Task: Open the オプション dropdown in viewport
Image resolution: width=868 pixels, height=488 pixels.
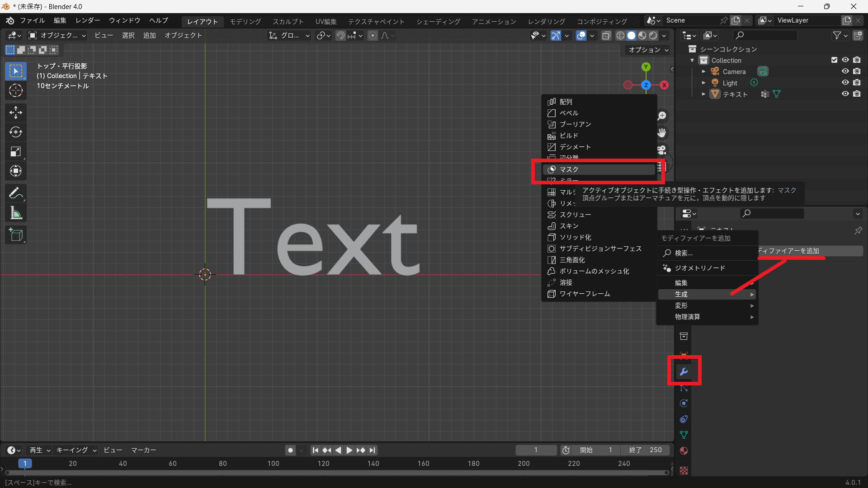Action: [648, 50]
